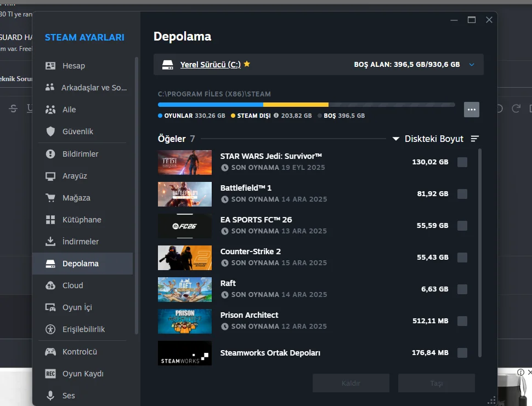This screenshot has width=532, height=406.
Task: Click the BOŞ 396,5 GB legend
Action: [341, 116]
